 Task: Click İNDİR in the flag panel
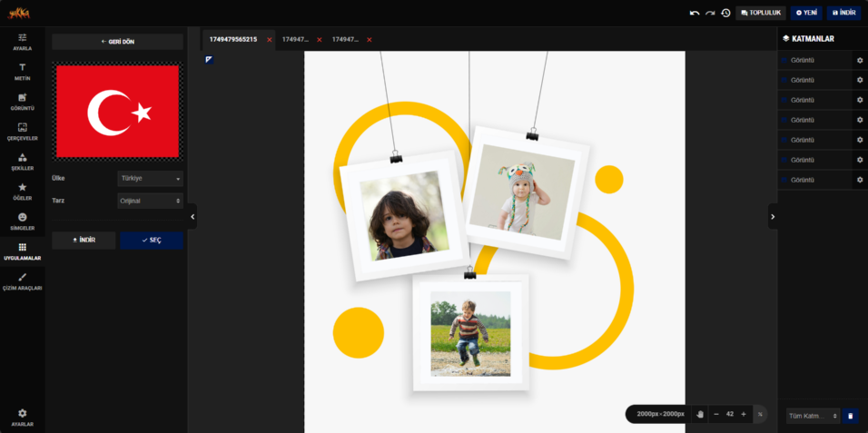(x=84, y=241)
